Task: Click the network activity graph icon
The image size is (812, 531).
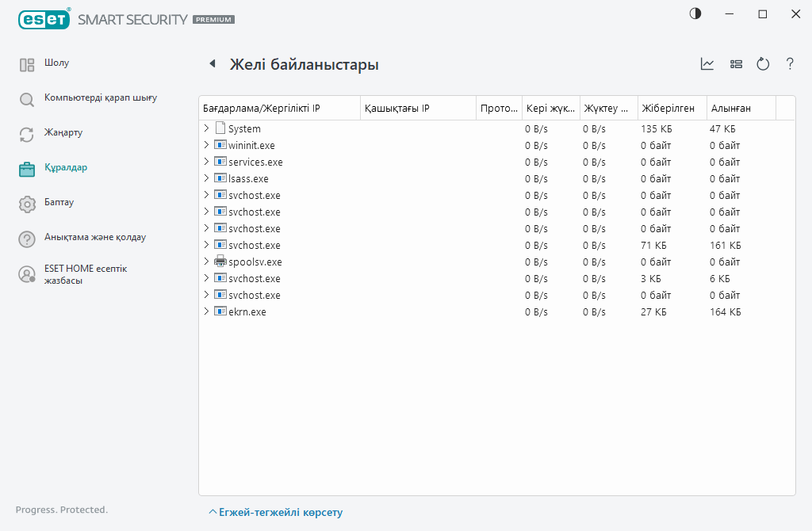Action: coord(707,64)
